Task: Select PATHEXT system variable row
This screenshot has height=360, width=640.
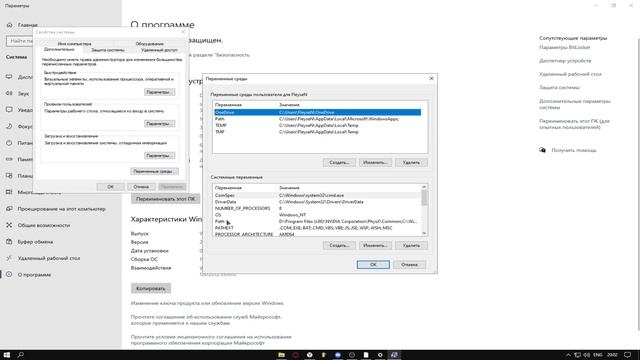Action: [x=317, y=228]
